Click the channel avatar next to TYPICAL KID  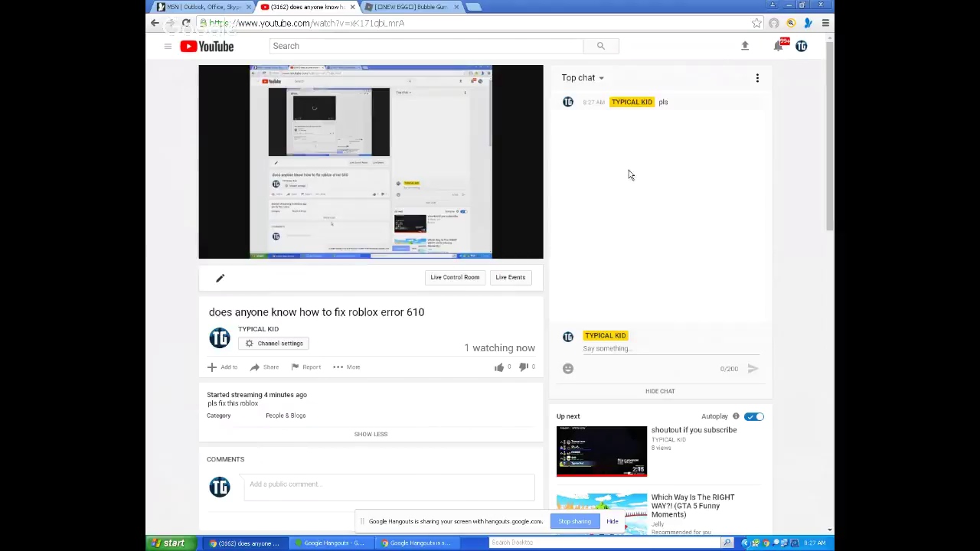220,338
